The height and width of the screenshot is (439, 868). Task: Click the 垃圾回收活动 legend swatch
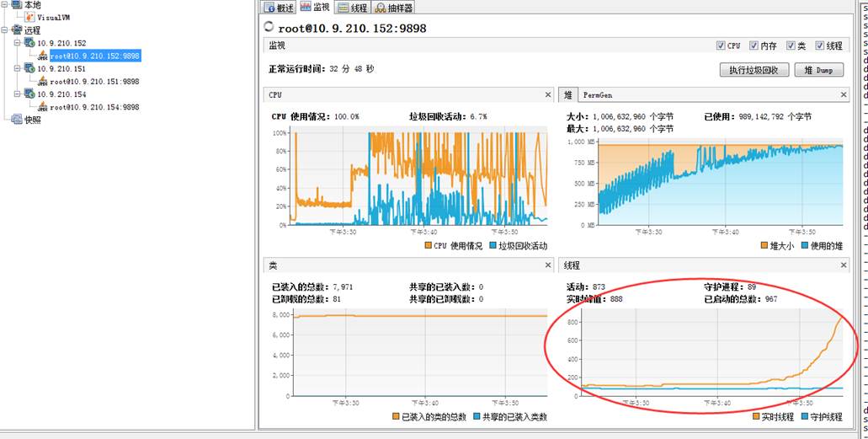493,245
